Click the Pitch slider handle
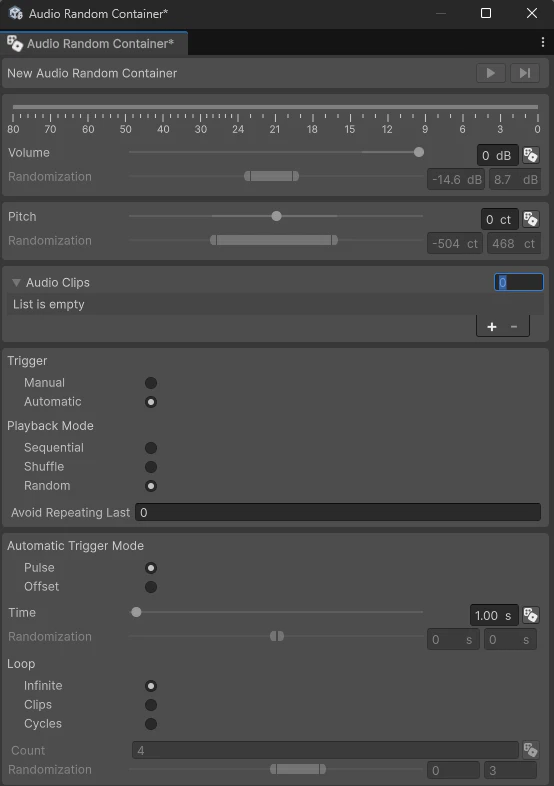Image resolution: width=554 pixels, height=786 pixels. pyautogui.click(x=276, y=216)
